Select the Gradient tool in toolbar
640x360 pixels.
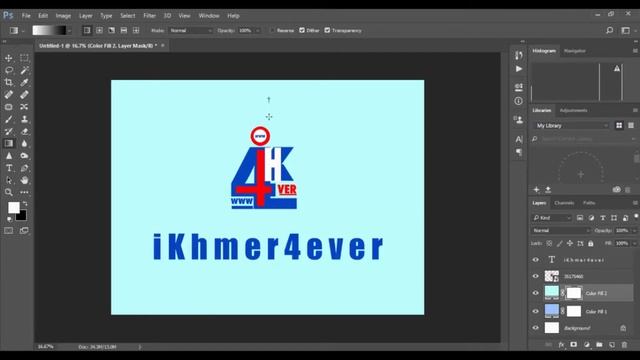pyautogui.click(x=9, y=143)
